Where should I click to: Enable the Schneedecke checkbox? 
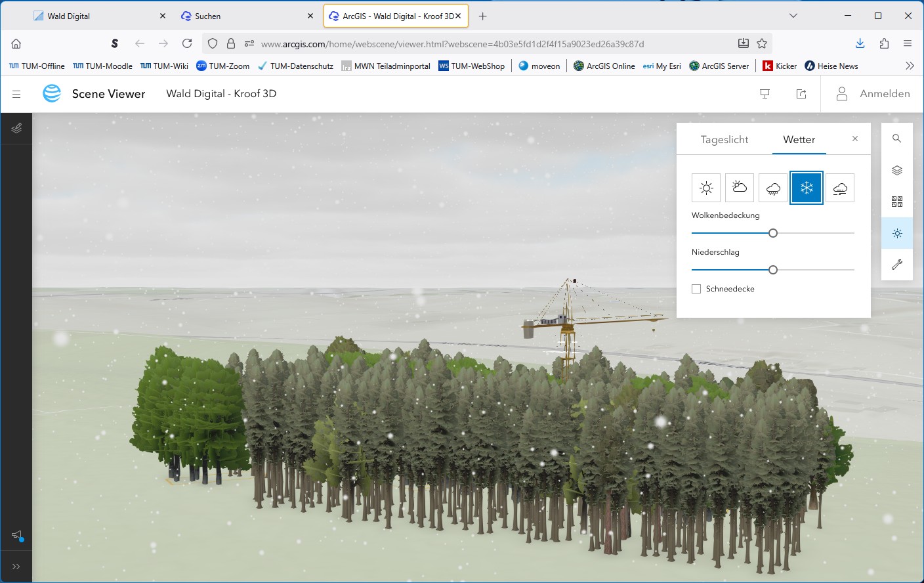pyautogui.click(x=696, y=289)
